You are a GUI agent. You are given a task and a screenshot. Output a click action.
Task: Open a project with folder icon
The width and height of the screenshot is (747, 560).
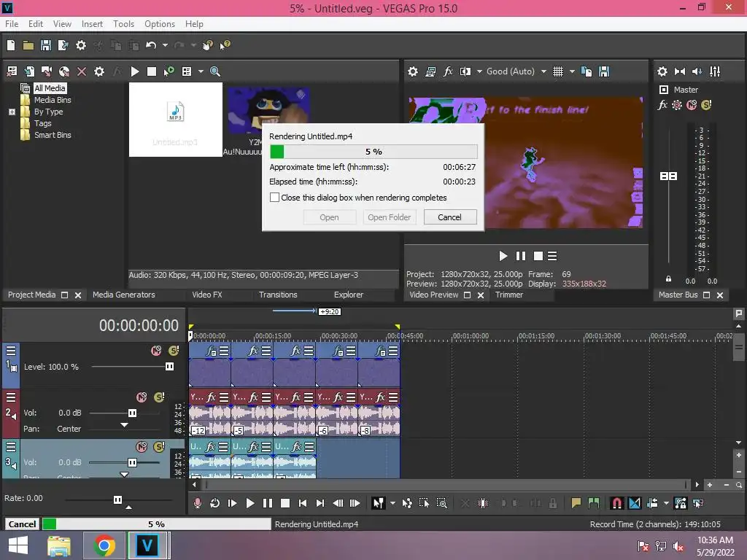pos(28,45)
